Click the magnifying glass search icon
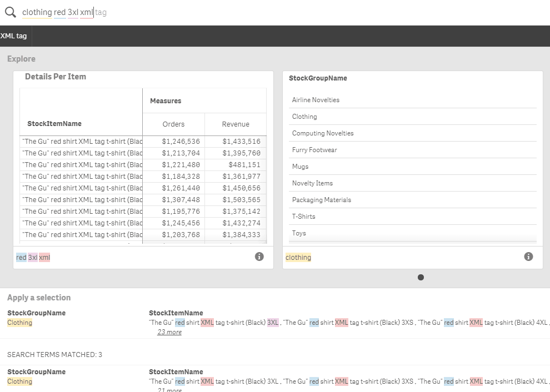The image size is (550, 392). coord(11,12)
